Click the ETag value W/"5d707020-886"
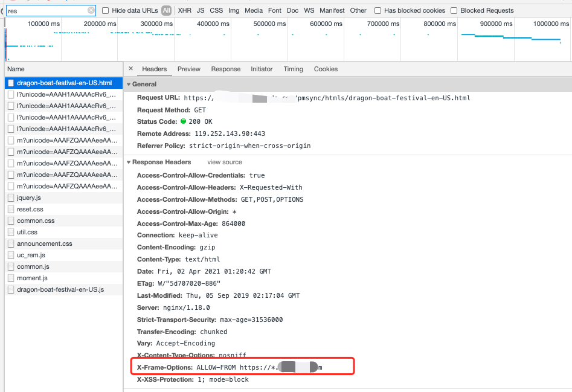Image resolution: width=572 pixels, height=392 pixels. tap(189, 284)
